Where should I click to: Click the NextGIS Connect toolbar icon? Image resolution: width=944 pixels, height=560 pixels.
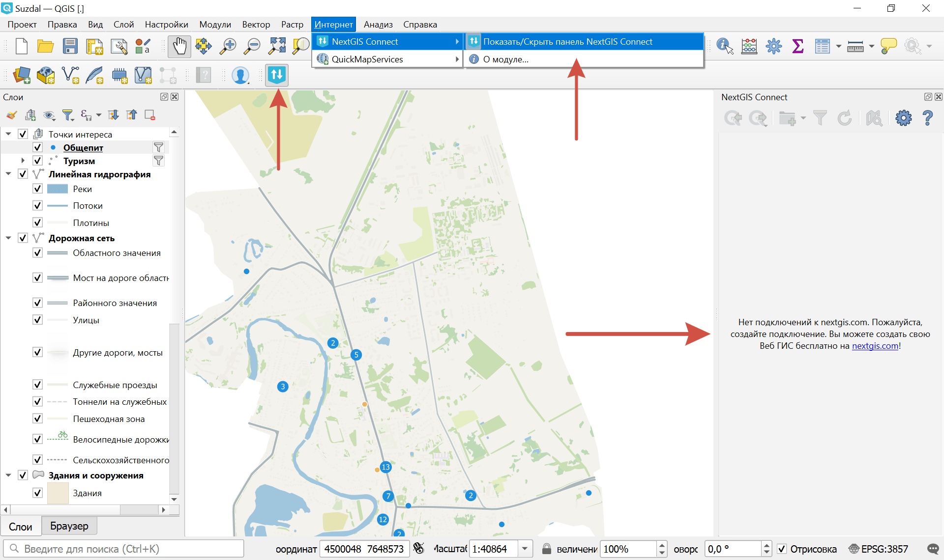click(x=276, y=75)
